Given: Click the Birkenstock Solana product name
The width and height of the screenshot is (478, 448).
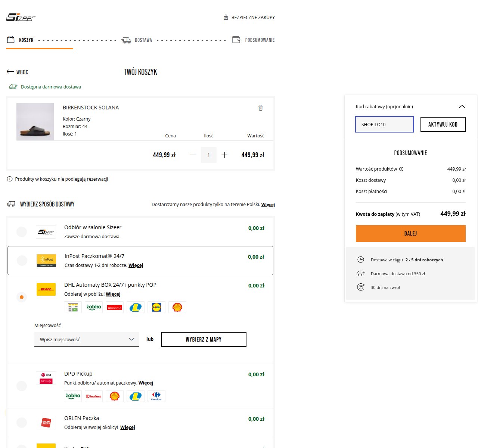Looking at the screenshot, I should click(x=91, y=108).
